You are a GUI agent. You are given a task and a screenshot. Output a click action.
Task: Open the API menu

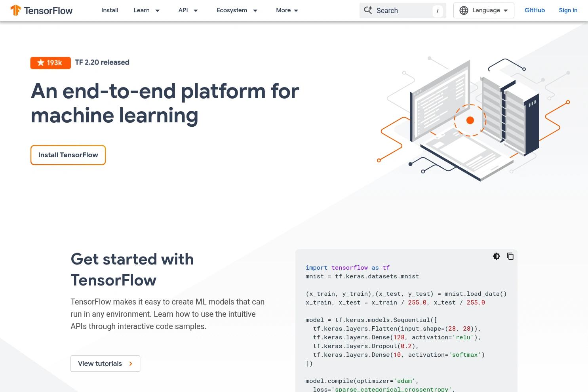(x=183, y=10)
